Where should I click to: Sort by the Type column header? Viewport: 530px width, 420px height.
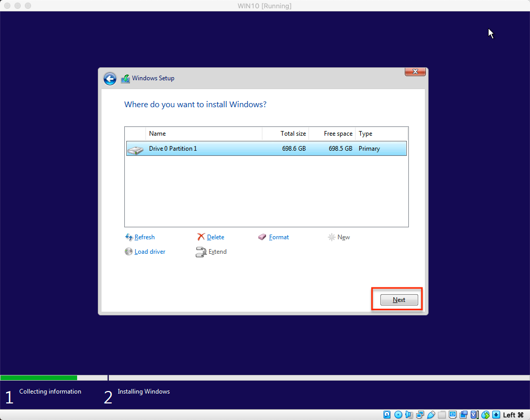(x=381, y=134)
